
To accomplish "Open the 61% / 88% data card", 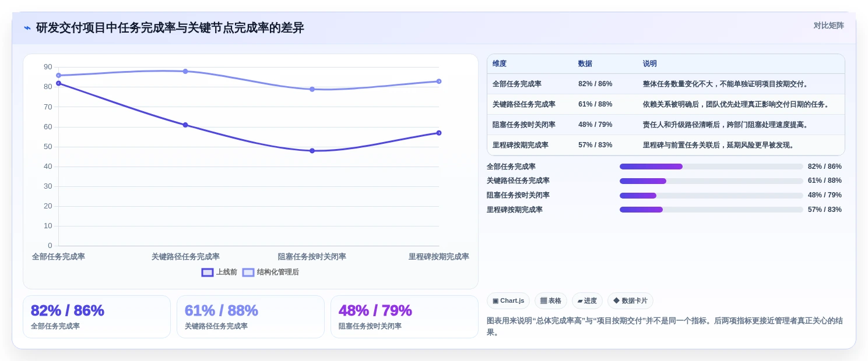I will pyautogui.click(x=251, y=317).
